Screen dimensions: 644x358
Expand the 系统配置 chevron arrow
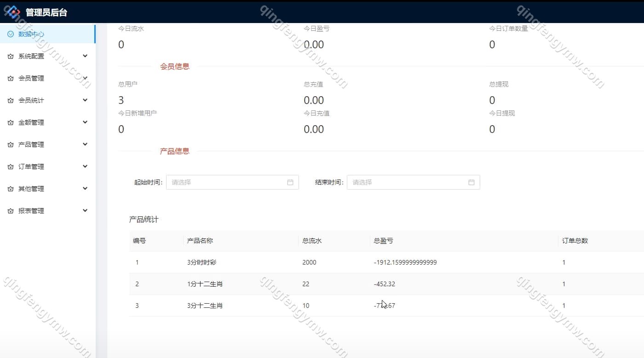click(x=85, y=56)
